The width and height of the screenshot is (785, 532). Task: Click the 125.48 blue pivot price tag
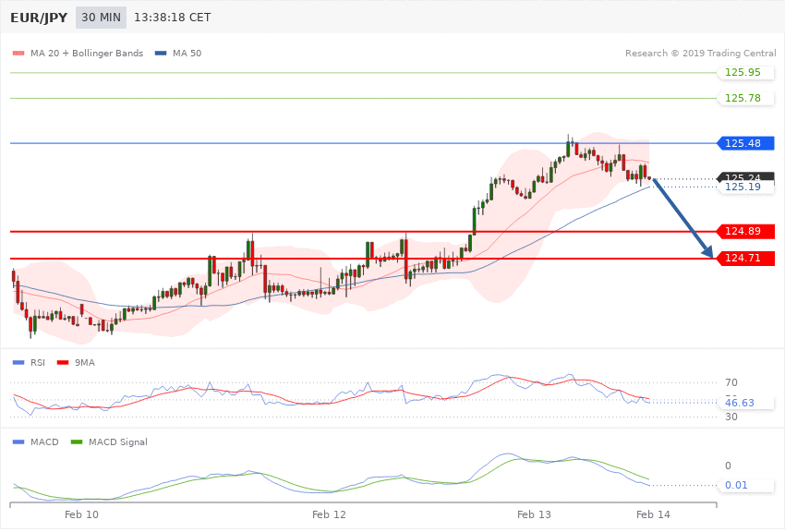746,143
